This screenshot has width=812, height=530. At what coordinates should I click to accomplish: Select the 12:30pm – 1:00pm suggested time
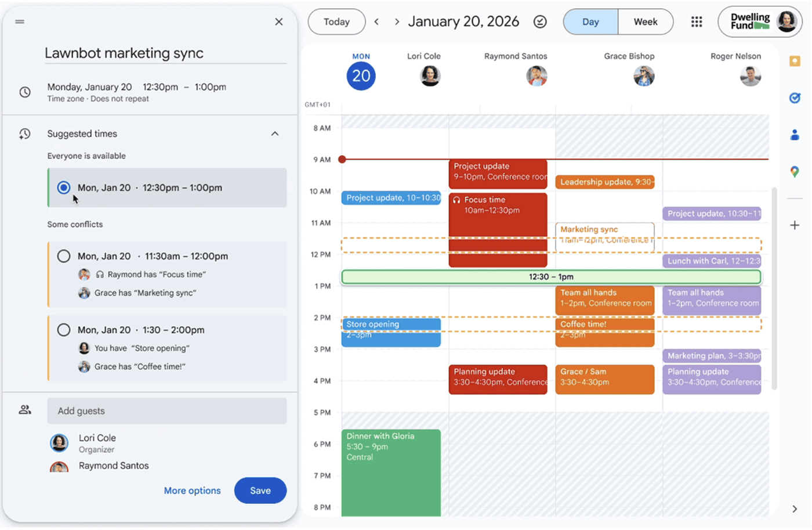(x=64, y=188)
